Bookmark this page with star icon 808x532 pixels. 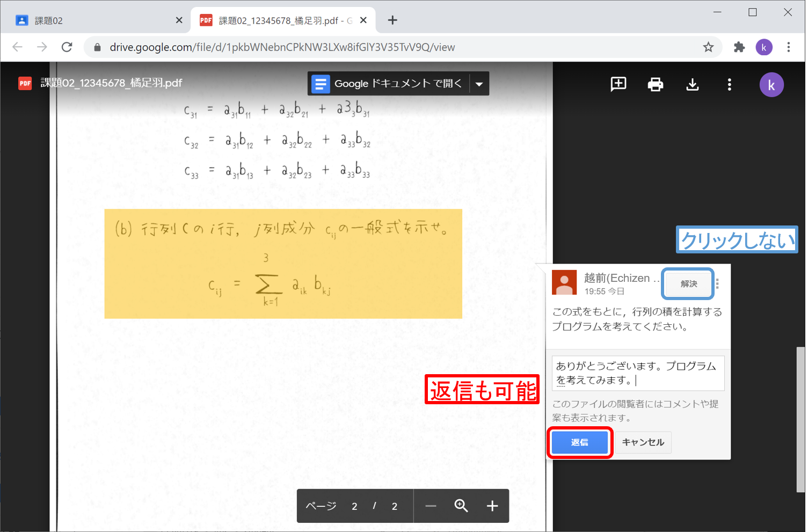[708, 47]
